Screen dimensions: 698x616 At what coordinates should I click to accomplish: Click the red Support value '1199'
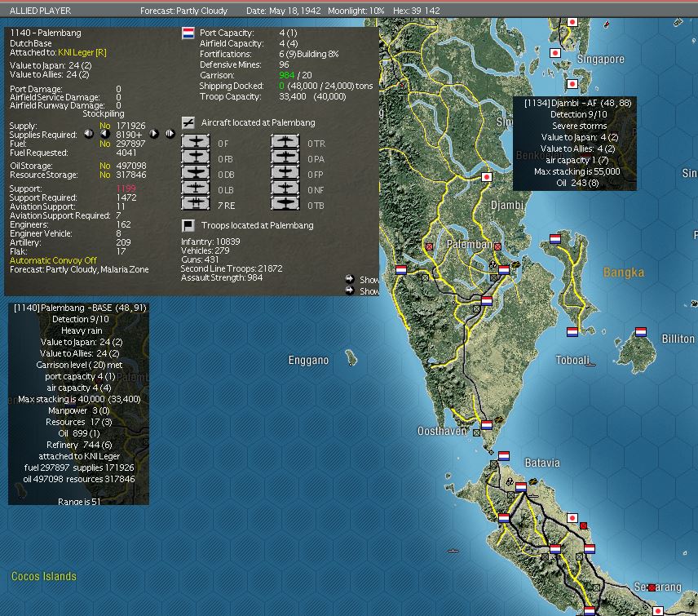tap(126, 188)
